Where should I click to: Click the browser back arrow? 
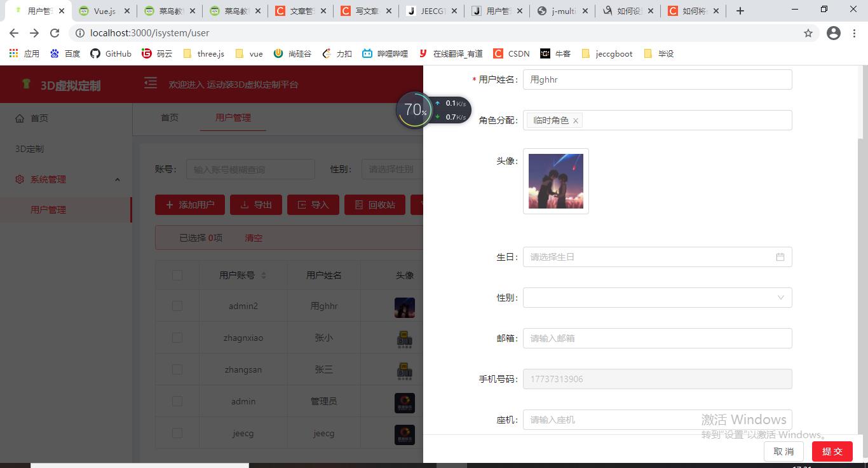coord(14,33)
